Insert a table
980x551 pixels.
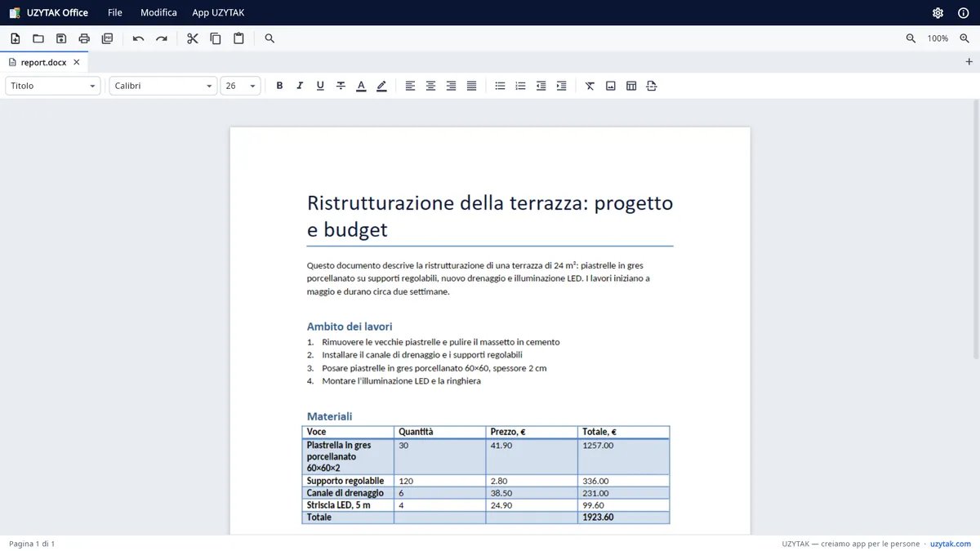click(x=631, y=86)
